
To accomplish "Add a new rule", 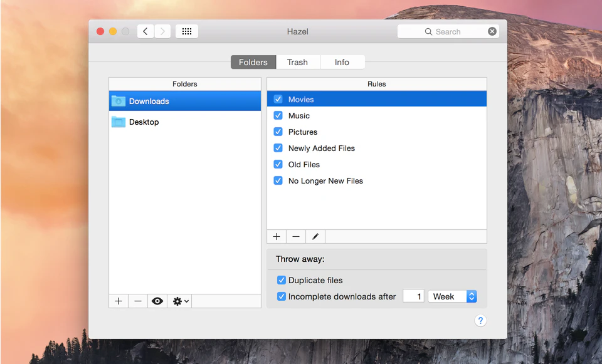I will (277, 237).
